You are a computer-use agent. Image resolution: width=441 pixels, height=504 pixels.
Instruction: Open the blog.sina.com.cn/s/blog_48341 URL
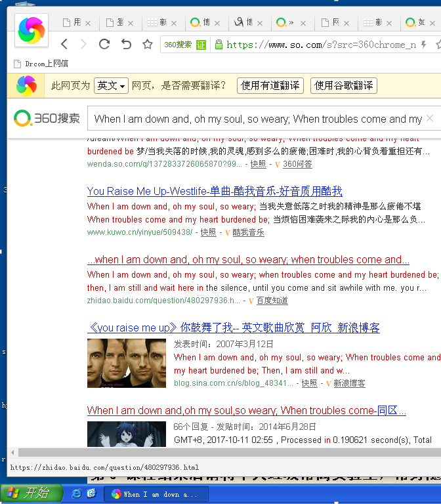tap(234, 383)
